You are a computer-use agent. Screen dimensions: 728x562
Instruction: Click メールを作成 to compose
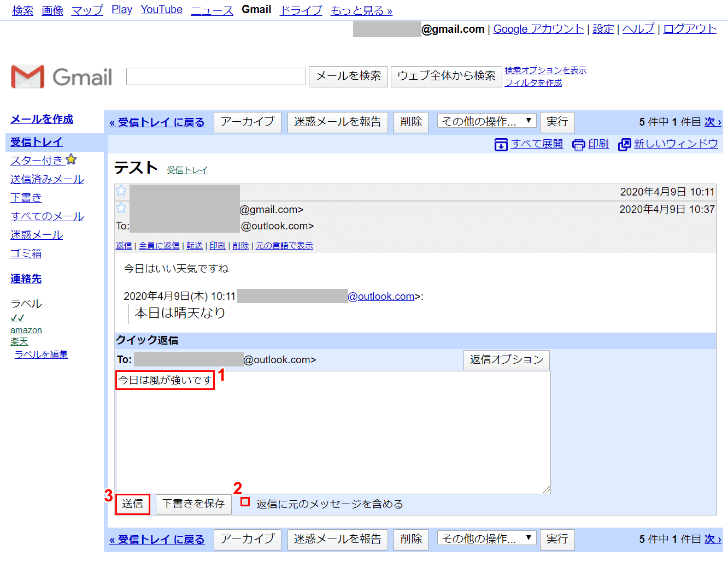click(x=42, y=119)
